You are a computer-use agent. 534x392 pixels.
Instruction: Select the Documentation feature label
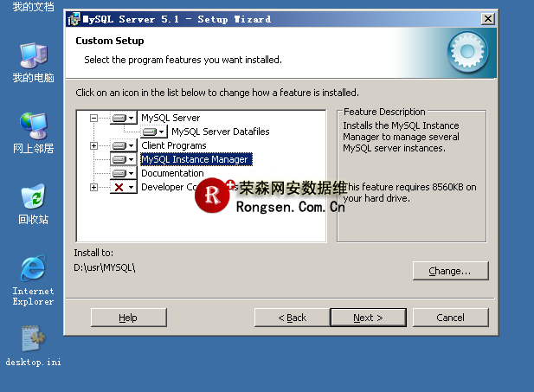click(172, 173)
